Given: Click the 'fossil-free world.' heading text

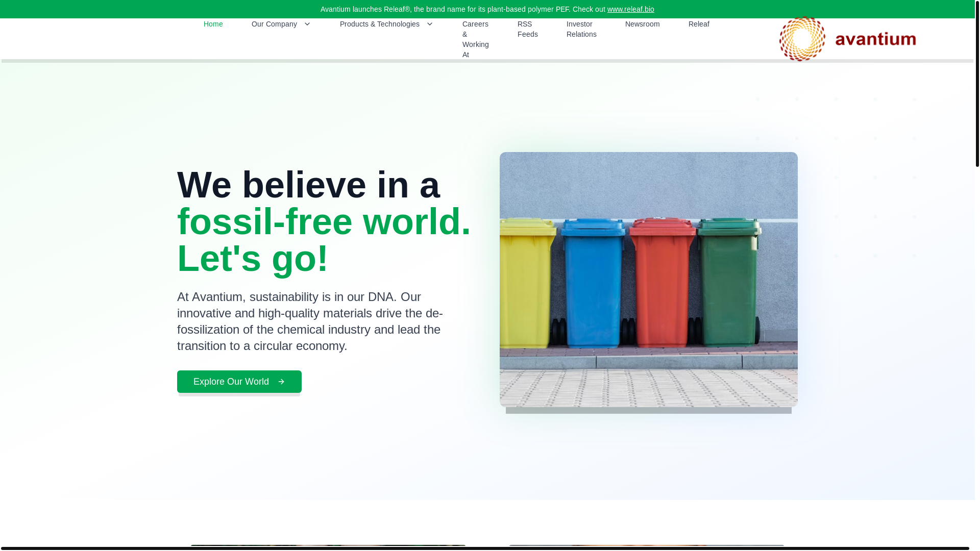Looking at the screenshot, I should point(324,221).
